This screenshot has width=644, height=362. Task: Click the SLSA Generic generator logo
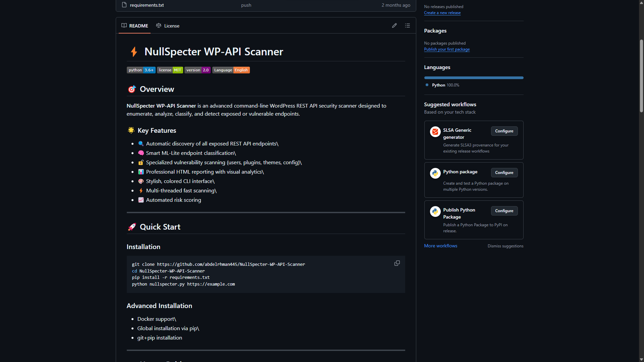click(435, 132)
